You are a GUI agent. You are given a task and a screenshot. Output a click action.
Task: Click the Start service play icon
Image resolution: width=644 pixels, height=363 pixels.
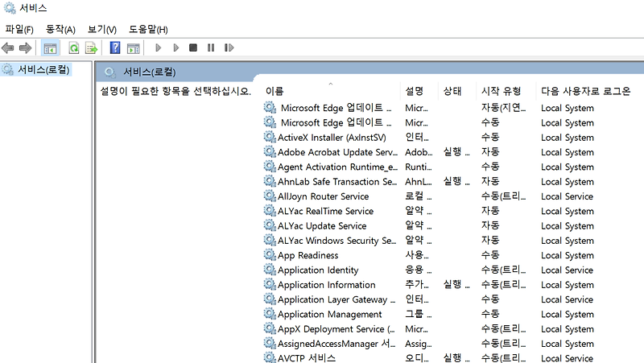158,47
